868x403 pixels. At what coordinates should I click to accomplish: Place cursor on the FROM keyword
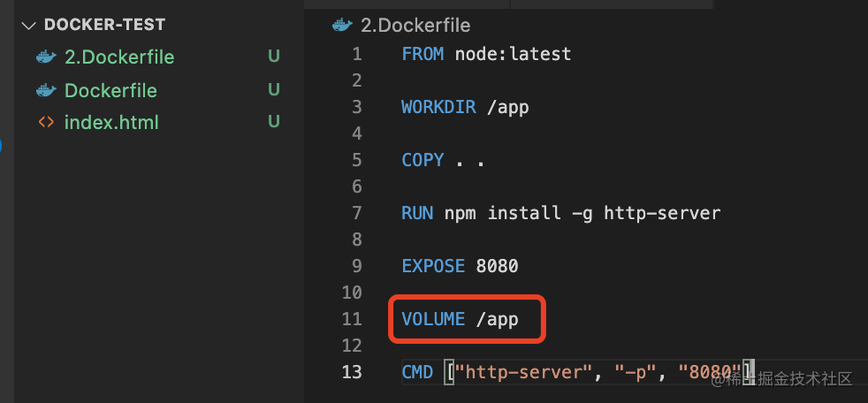pos(423,54)
